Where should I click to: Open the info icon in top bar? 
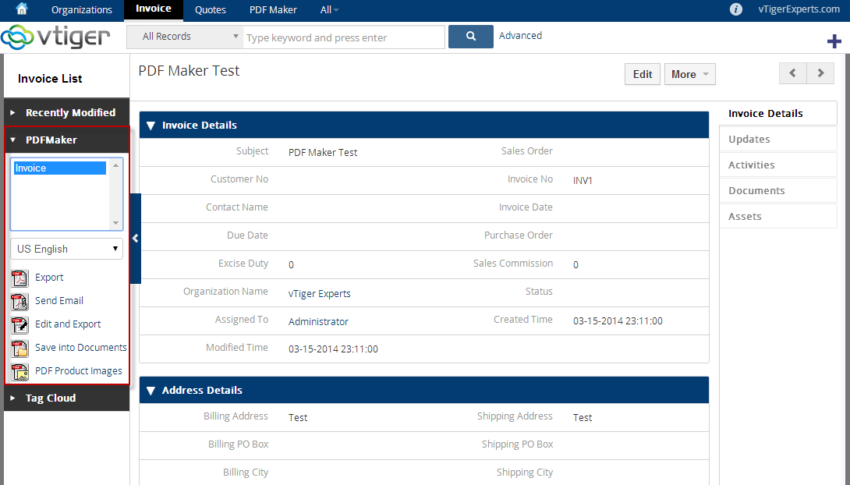pos(736,9)
